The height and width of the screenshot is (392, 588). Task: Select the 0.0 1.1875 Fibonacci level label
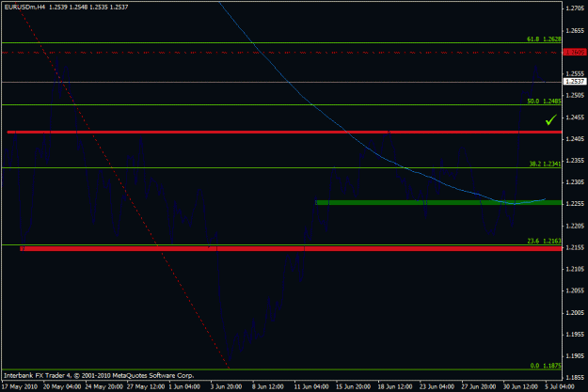(546, 366)
